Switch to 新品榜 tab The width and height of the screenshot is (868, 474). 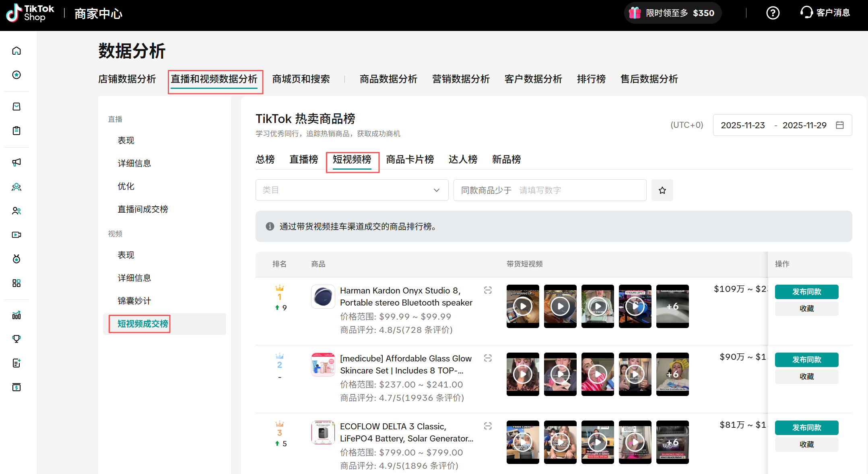tap(507, 160)
